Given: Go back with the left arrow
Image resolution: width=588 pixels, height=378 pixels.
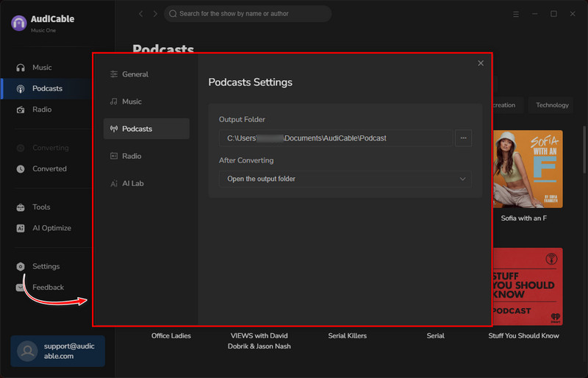Looking at the screenshot, I should click(140, 14).
